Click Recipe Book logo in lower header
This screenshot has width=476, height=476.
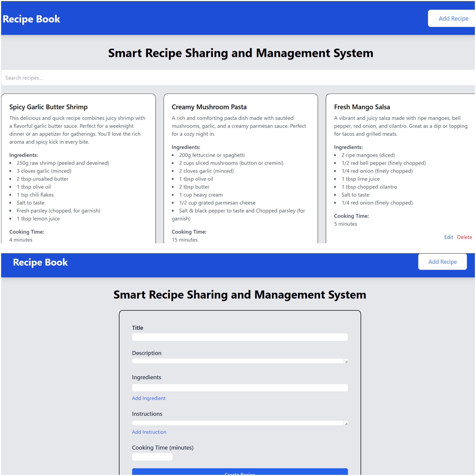pos(40,262)
